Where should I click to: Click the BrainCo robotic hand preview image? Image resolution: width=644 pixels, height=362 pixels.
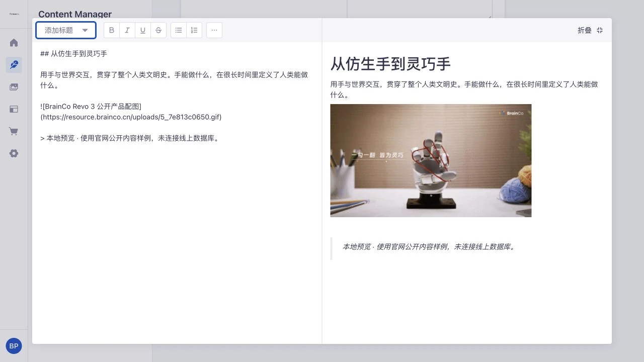coord(431,160)
